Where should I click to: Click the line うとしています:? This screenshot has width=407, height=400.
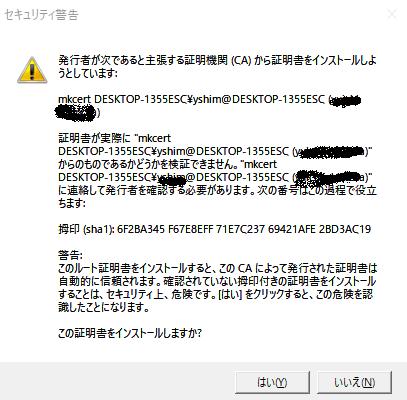(88, 73)
